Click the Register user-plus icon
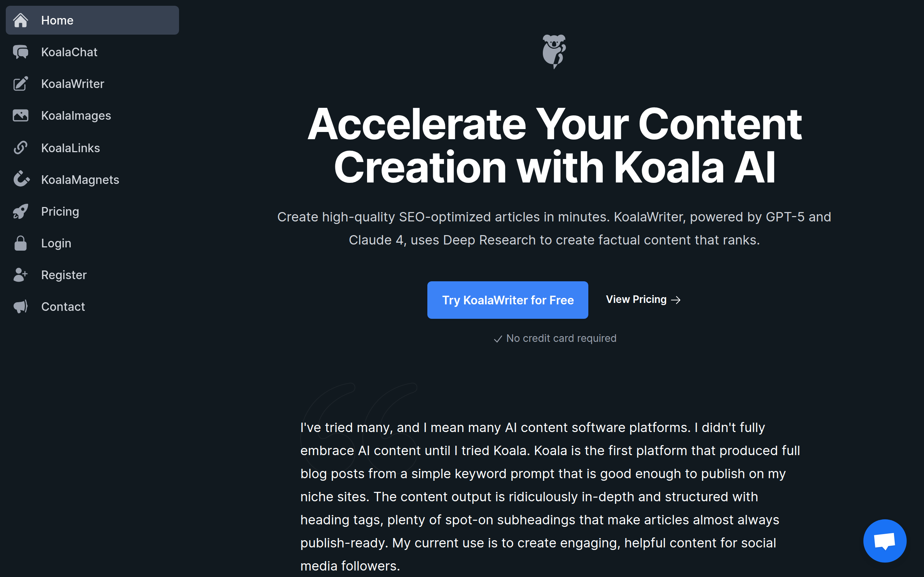 click(x=21, y=275)
